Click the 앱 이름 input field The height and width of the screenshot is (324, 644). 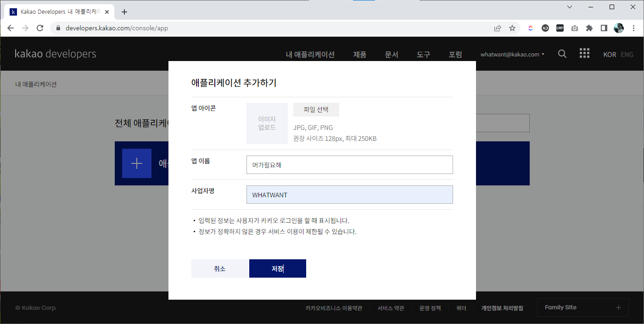(x=350, y=165)
